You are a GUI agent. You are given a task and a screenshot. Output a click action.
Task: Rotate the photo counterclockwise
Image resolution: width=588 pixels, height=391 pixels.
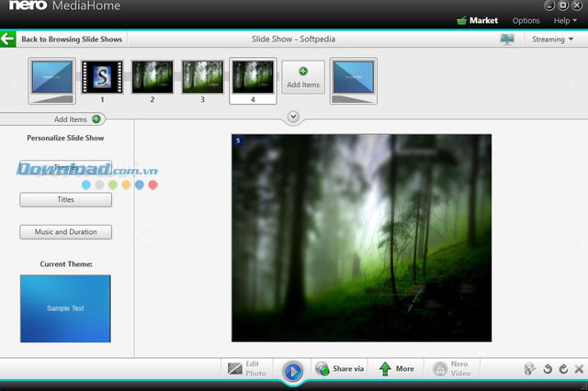546,369
